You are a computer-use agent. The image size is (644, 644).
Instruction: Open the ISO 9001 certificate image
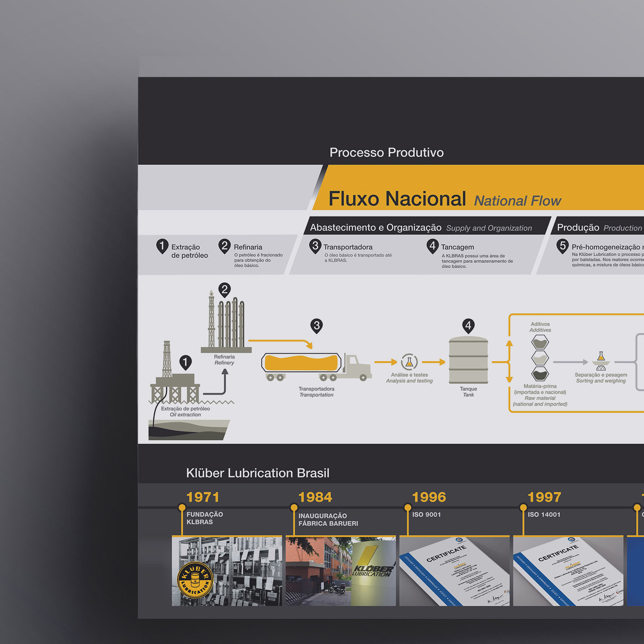[454, 571]
